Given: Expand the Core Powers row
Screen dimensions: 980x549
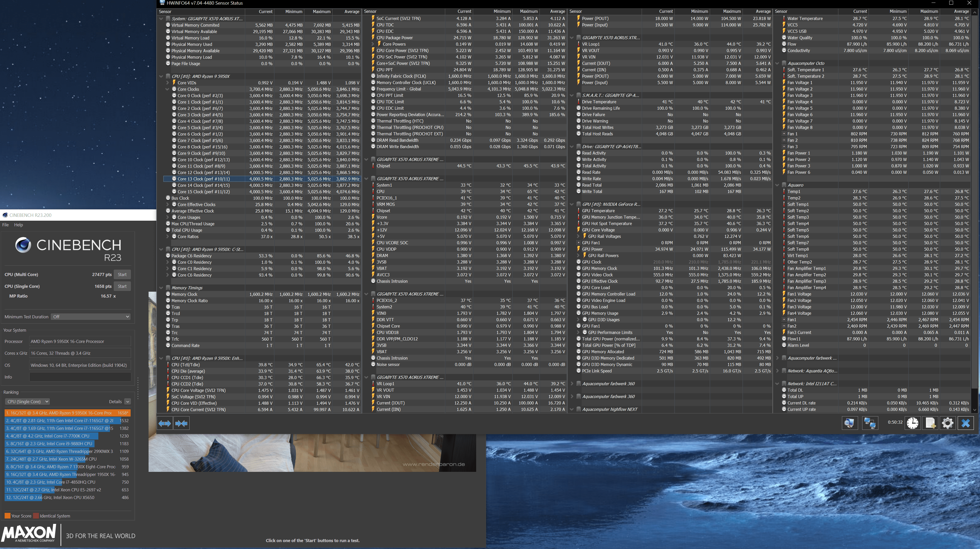Looking at the screenshot, I should tap(373, 44).
